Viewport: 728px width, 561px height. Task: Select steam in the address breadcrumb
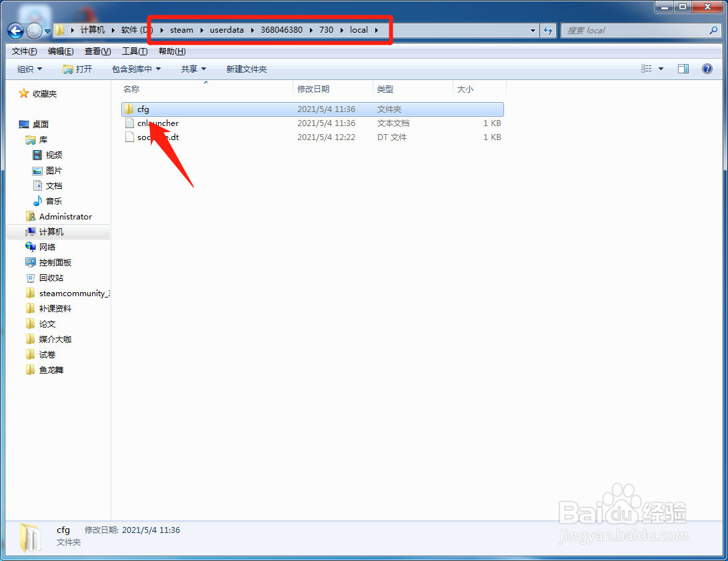coord(181,30)
